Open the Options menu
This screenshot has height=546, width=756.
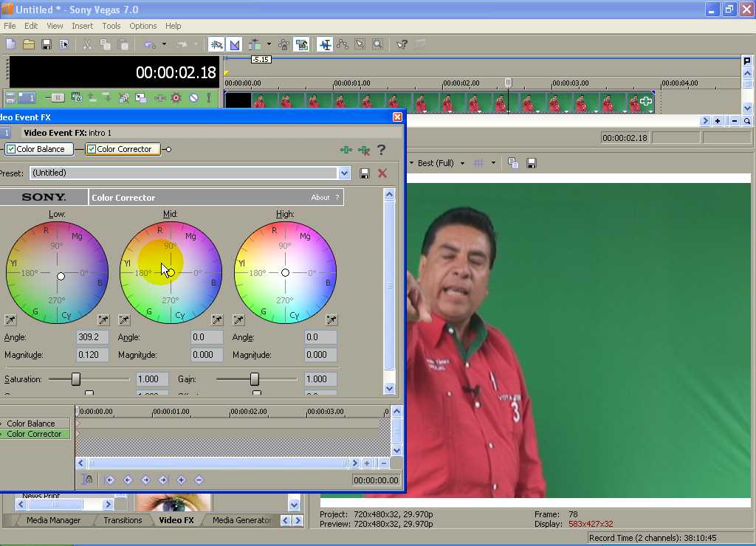pyautogui.click(x=142, y=26)
